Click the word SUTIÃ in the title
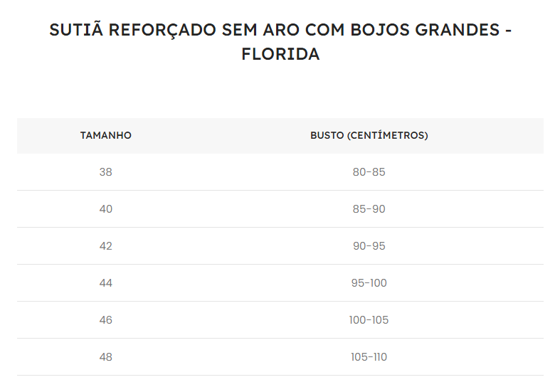The width and height of the screenshot is (560, 392). 76,28
